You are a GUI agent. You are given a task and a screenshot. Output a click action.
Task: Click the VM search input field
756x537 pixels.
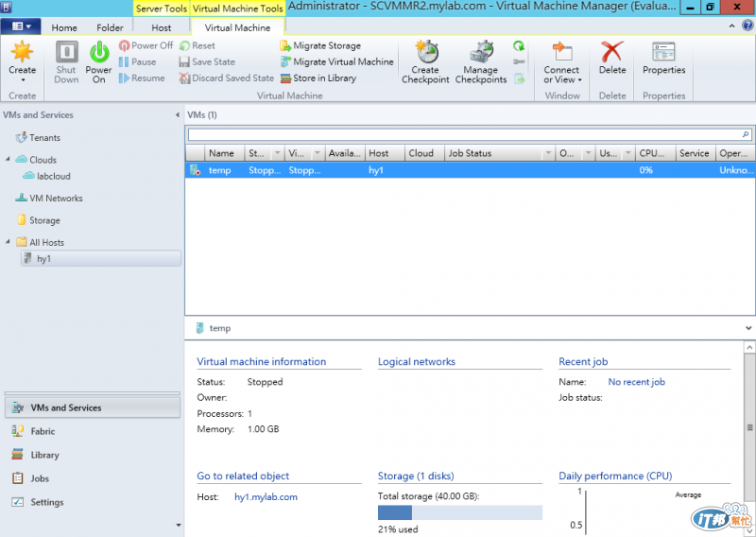(464, 134)
